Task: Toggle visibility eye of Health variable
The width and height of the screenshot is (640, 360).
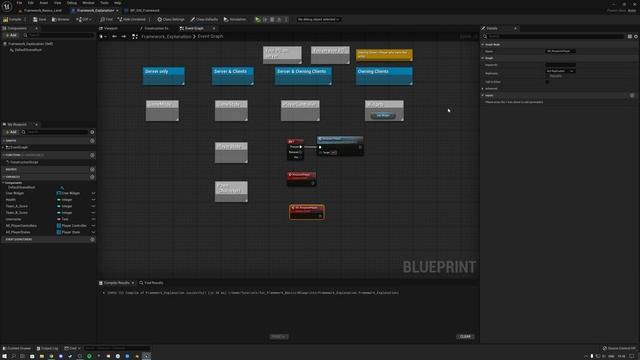Action: point(93,200)
